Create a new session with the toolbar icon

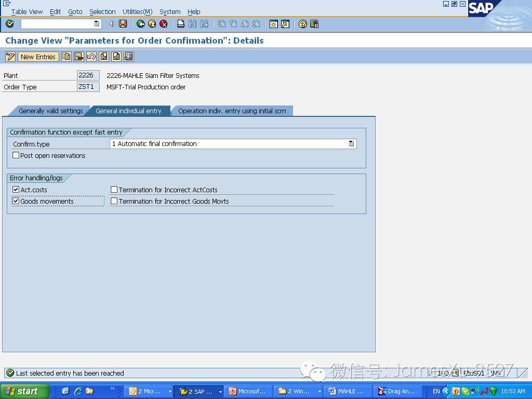point(273,24)
